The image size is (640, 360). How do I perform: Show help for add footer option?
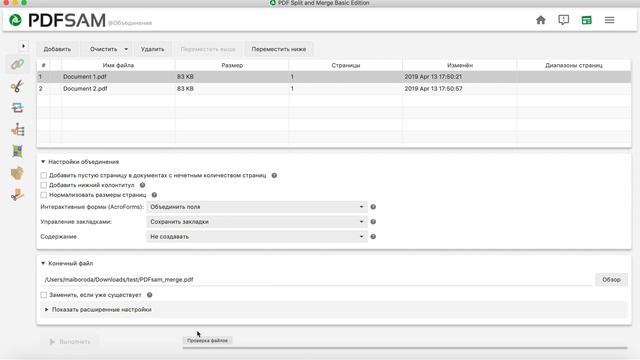pos(142,185)
